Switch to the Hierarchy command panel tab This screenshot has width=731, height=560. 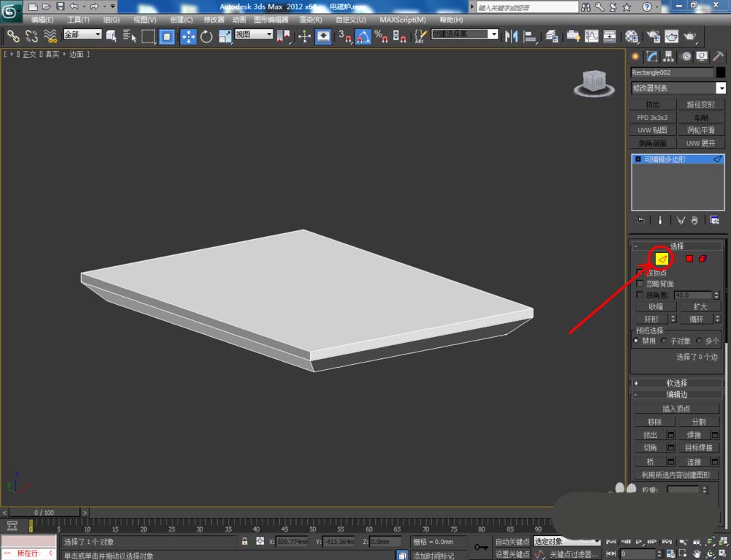pyautogui.click(x=669, y=56)
